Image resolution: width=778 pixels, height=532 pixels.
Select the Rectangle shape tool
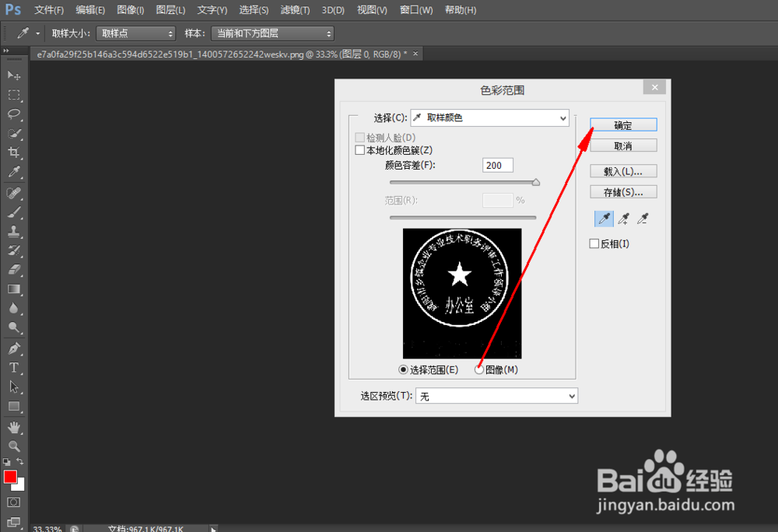coord(14,407)
